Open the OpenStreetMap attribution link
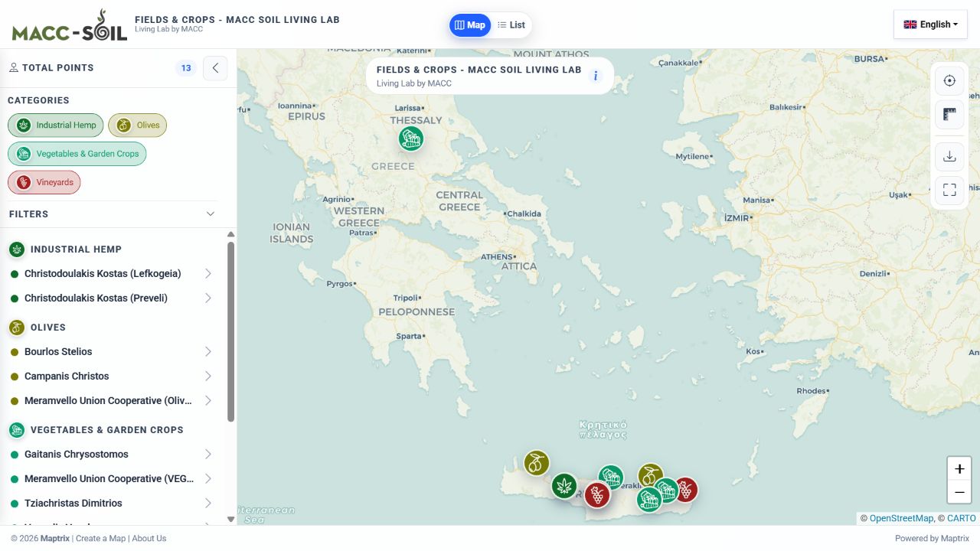 tap(901, 518)
